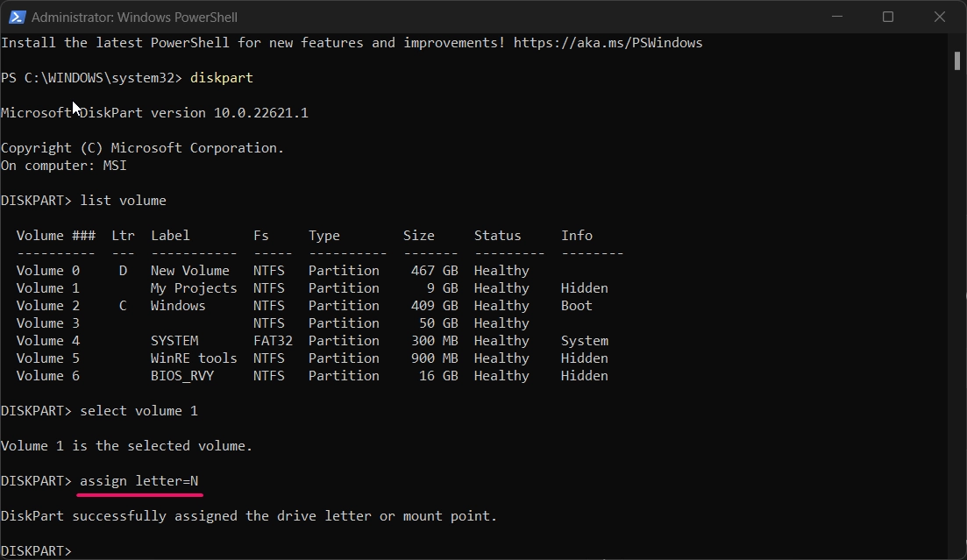This screenshot has height=560, width=967.
Task: Click the 'My Projects' label
Action: coord(194,288)
